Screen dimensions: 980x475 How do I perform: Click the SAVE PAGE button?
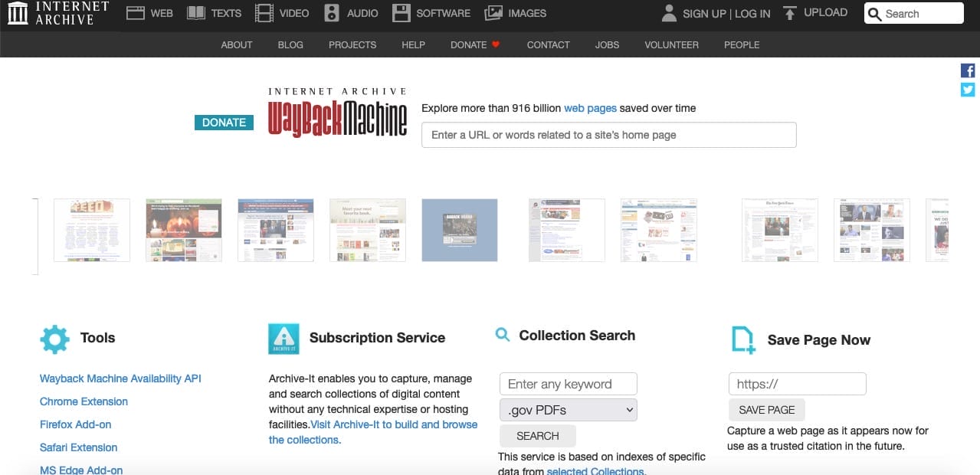[x=766, y=410]
